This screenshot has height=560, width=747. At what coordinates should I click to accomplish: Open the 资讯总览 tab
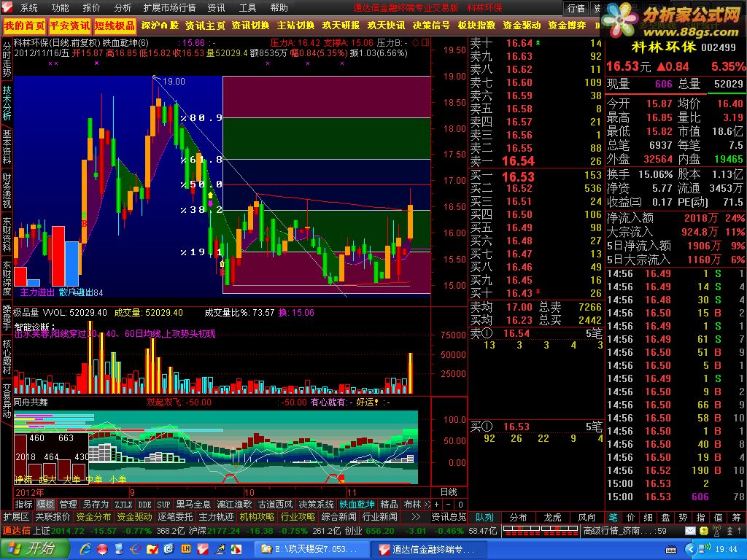[449, 517]
